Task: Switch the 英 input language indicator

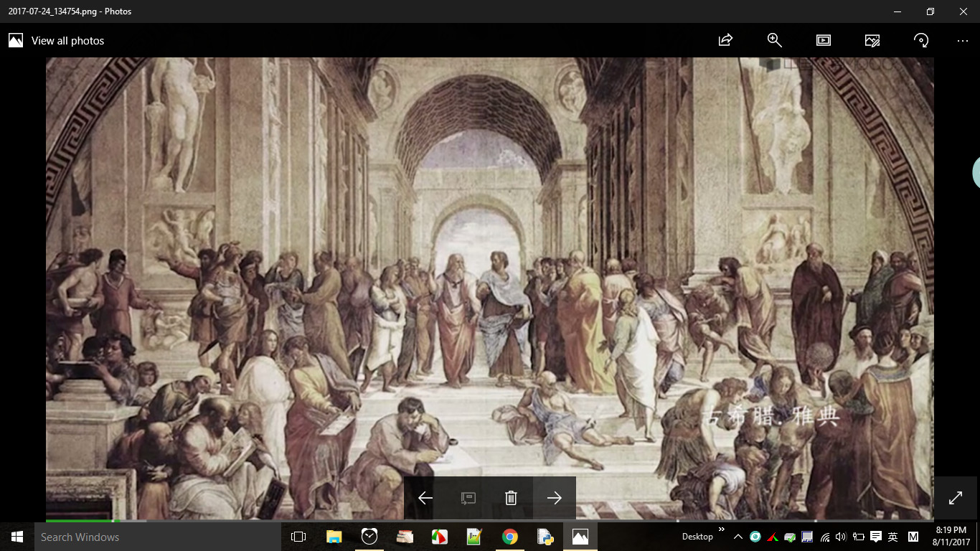Action: tap(893, 537)
